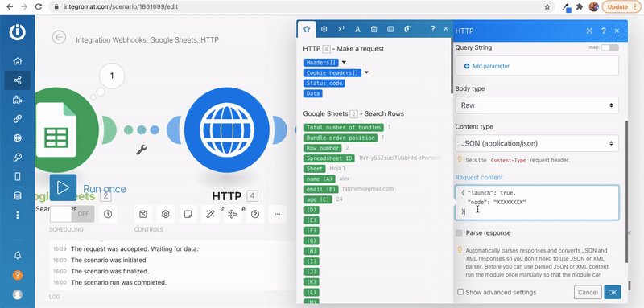
Task: Open the Integromat logo home
Action: [17, 32]
